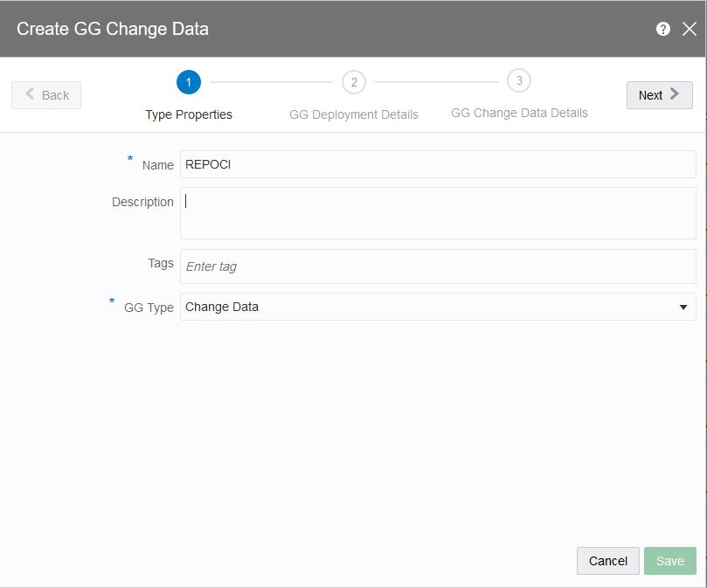Open the Change Data combo box

coord(428,308)
